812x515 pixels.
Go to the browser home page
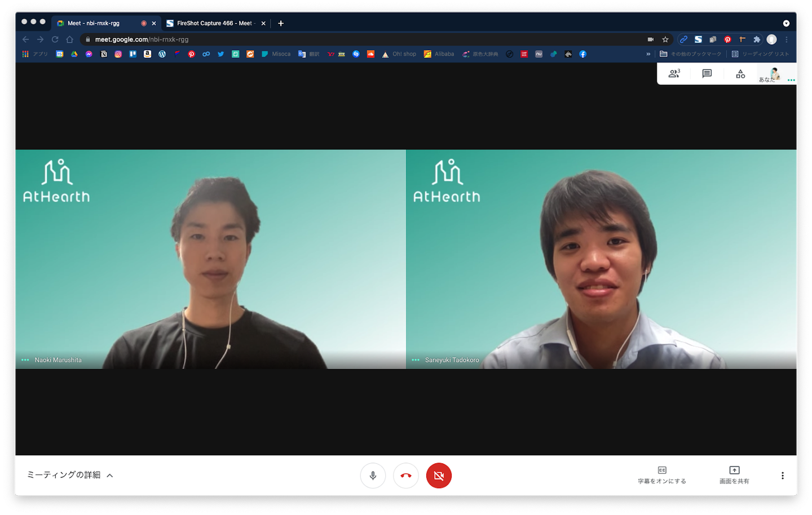pos(69,39)
